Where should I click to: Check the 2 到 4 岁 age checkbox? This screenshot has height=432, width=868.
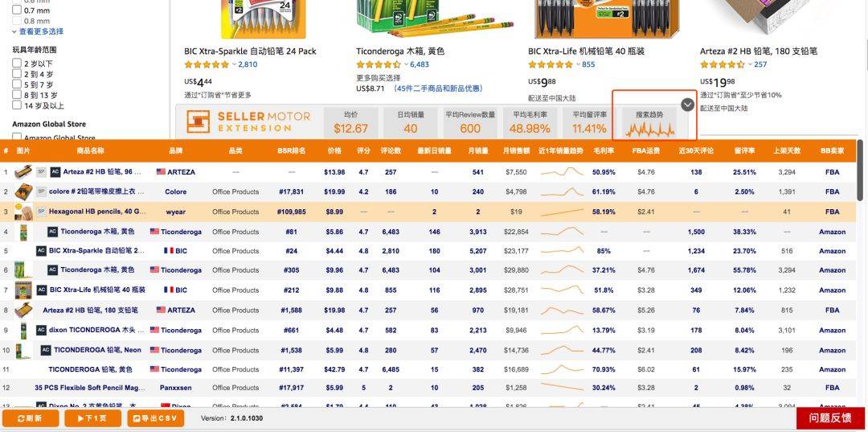(x=17, y=74)
